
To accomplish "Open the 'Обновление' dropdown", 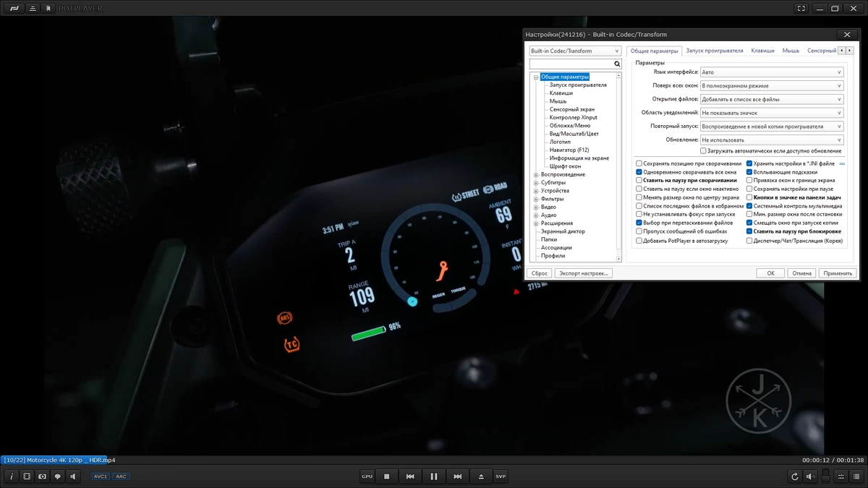I will 772,140.
